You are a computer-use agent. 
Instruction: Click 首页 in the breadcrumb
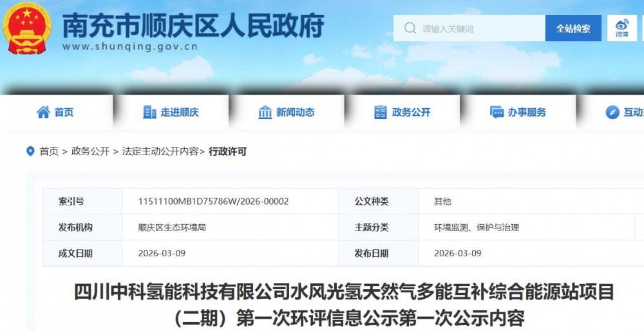pos(49,151)
